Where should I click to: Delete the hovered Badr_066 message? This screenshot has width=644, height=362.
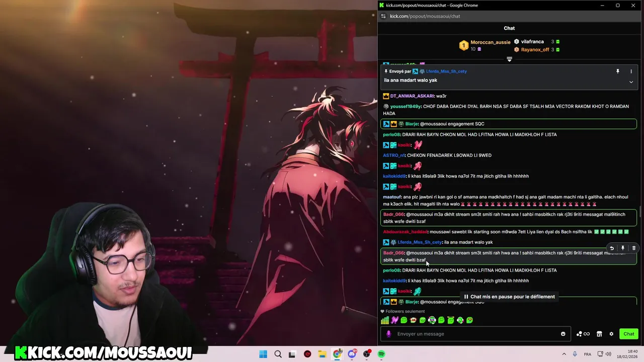click(634, 248)
